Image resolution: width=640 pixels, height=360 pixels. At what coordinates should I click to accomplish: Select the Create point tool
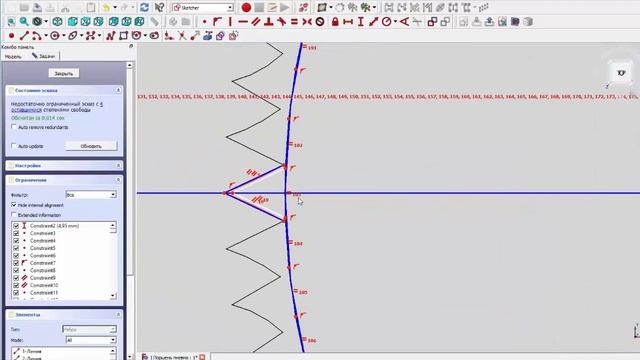[x=11, y=36]
